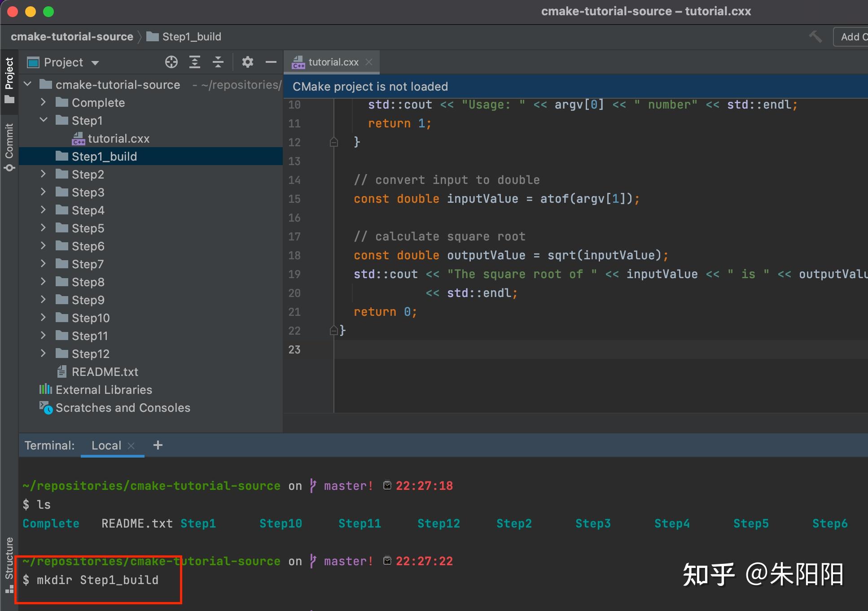Click line number 23 in gutter
This screenshot has width=868, height=611.
294,349
